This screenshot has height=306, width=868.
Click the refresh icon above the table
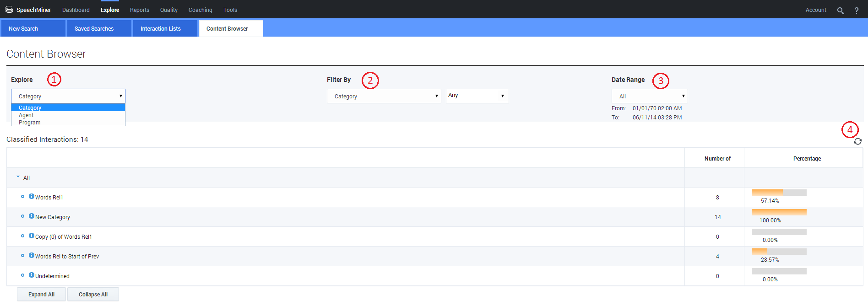tap(857, 142)
